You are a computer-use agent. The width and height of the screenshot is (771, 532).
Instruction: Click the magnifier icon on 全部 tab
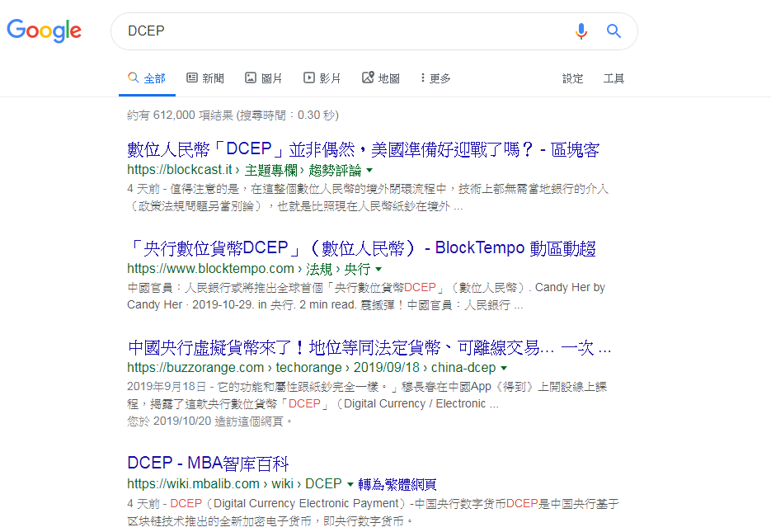133,78
